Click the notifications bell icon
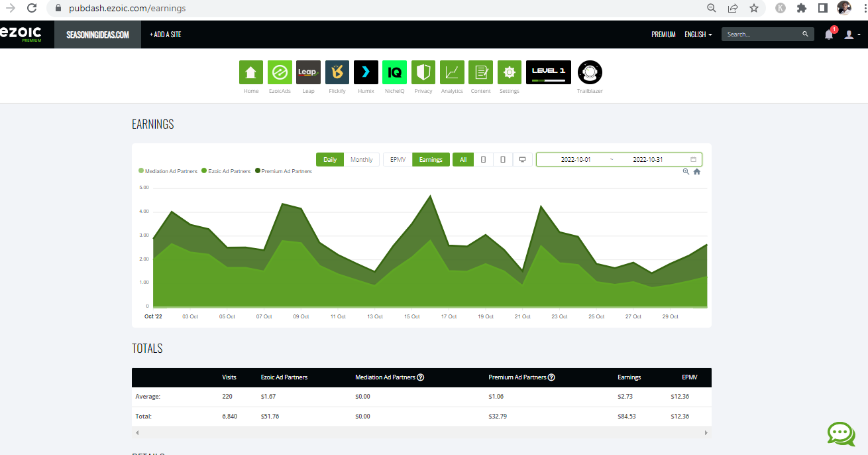The image size is (868, 455). 829,34
